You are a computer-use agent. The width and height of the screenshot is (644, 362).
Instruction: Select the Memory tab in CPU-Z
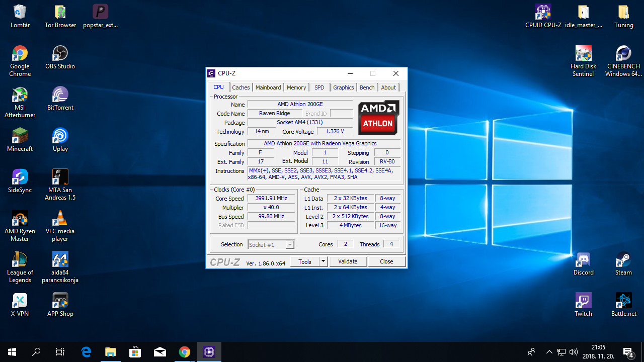point(296,87)
